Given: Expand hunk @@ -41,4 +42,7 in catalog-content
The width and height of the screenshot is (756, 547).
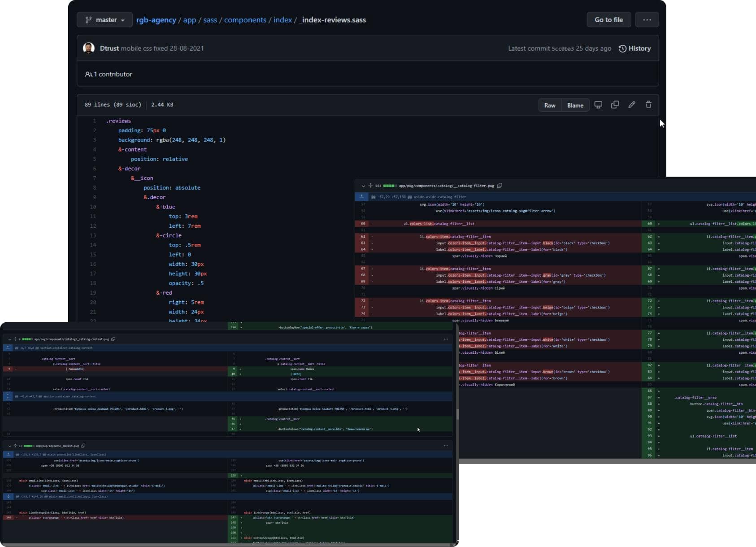Looking at the screenshot, I should click(x=8, y=396).
